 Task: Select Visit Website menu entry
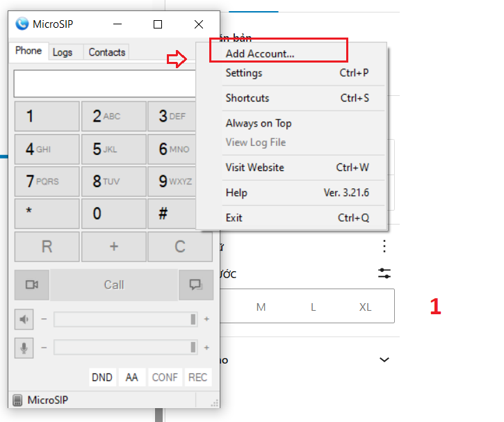point(291,168)
